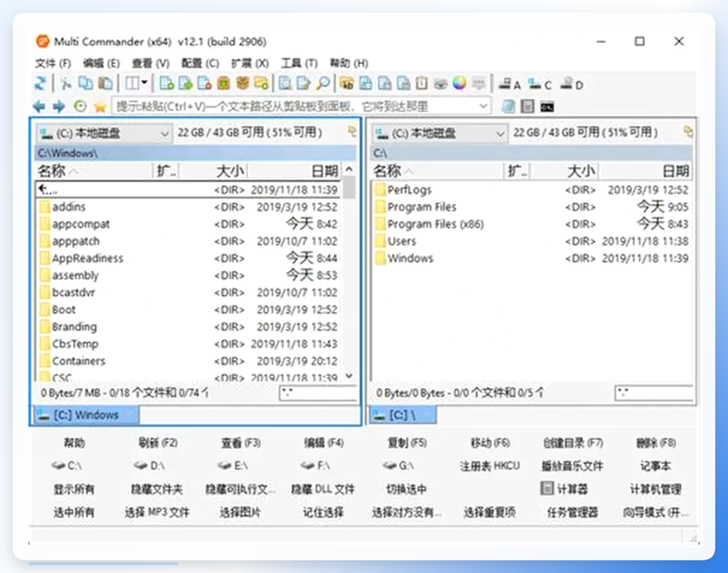Screen dimensions: 728x573
Task: Click the blue forward arrow
Action: click(59, 107)
